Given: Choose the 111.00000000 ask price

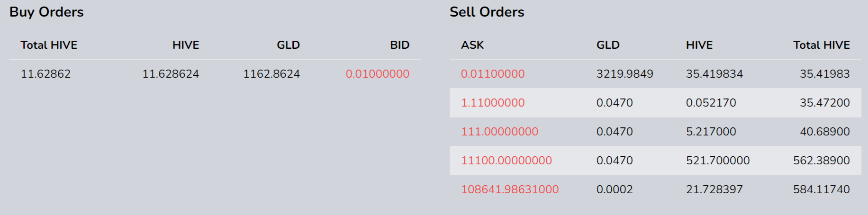Looking at the screenshot, I should coord(499,132).
